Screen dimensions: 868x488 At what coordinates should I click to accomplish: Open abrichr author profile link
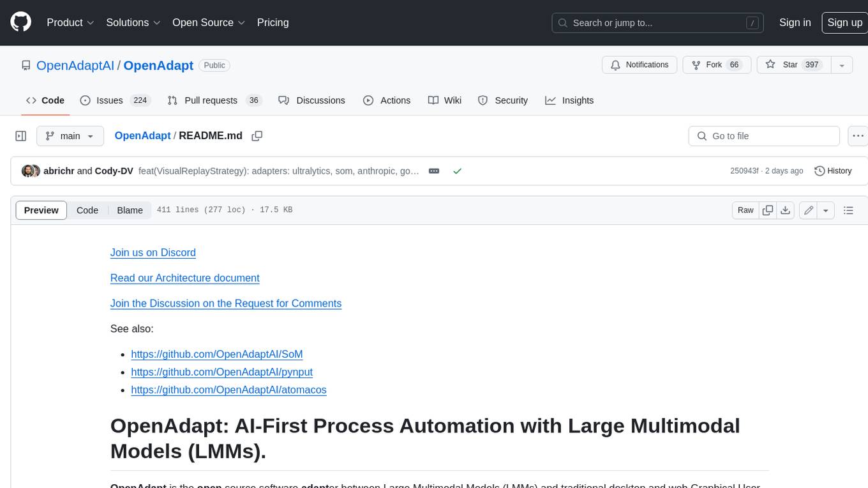tap(59, 171)
